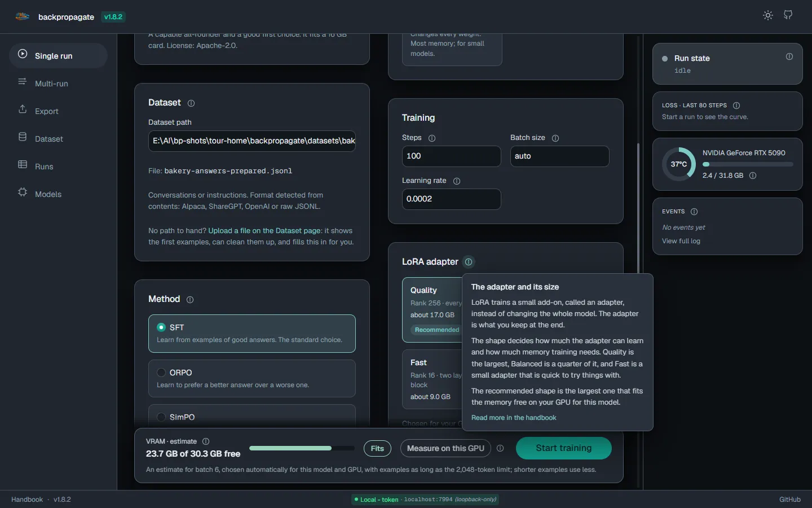
Task: Click the backpropagate logo icon
Action: coord(23,16)
